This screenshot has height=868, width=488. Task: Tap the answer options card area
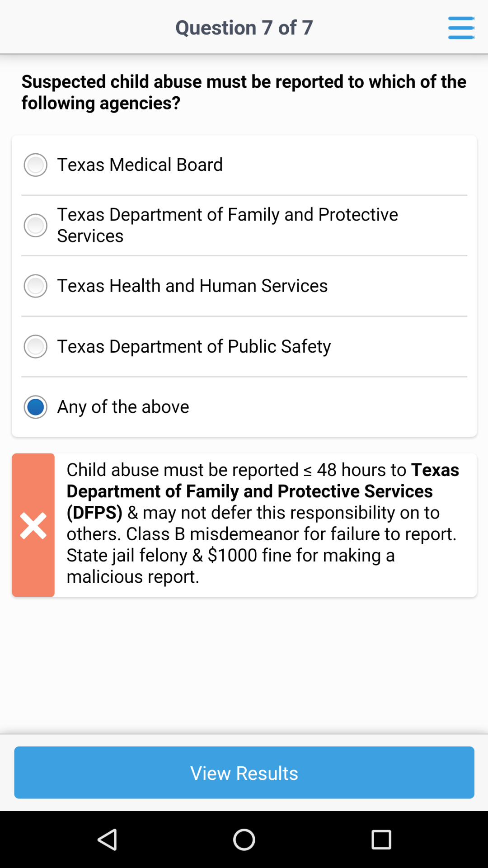pos(244,285)
